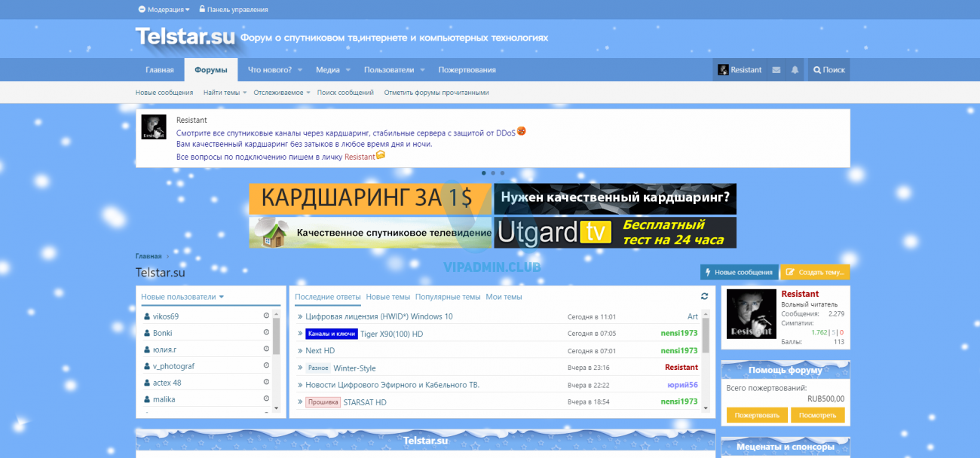Image resolution: width=980 pixels, height=458 pixels.
Task: Click the arrow icon before Цифровая лицензия thread
Action: (300, 317)
